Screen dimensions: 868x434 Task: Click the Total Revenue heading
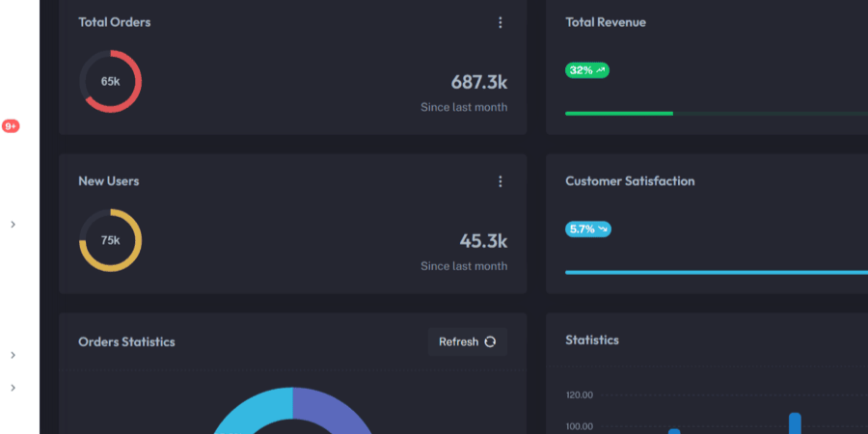(x=606, y=22)
